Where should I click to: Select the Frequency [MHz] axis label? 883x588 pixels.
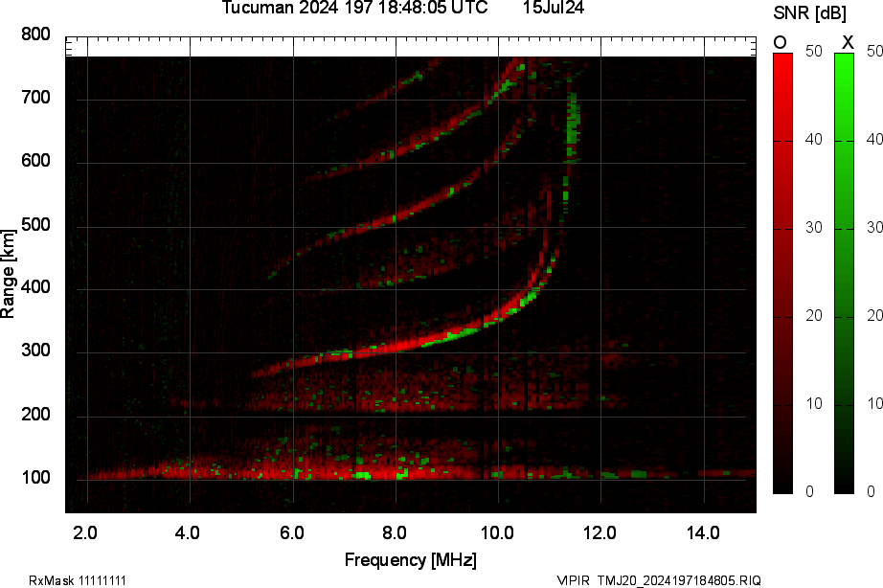410,560
